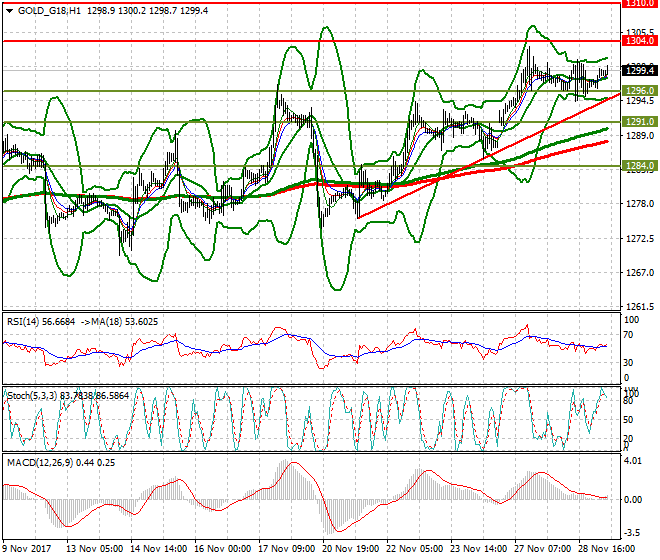
Task: Click the 20 Nov 19:00 time label
Action: coord(351,549)
